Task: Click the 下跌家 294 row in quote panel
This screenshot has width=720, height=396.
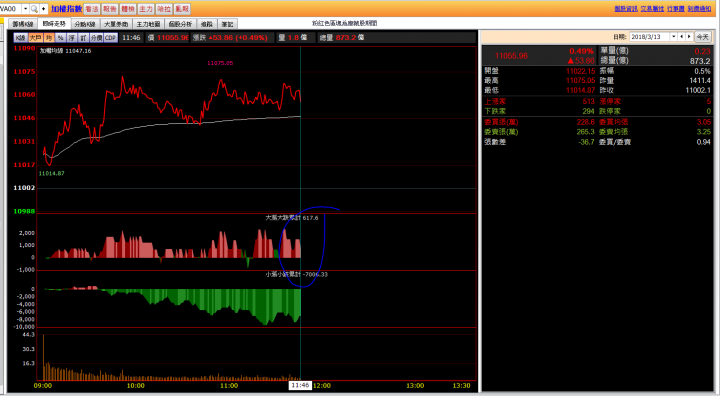Action: pos(540,111)
